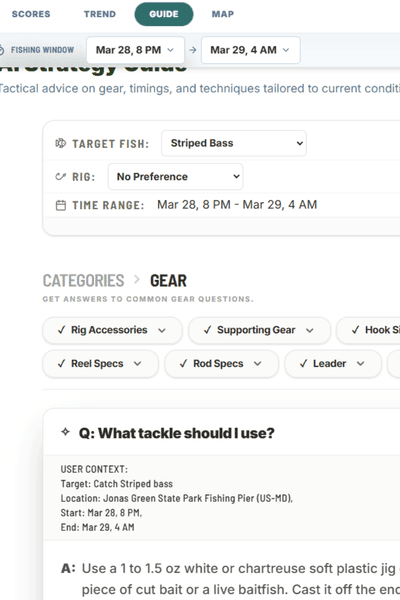
Task: Select the GUIDE tab
Action: point(164,14)
